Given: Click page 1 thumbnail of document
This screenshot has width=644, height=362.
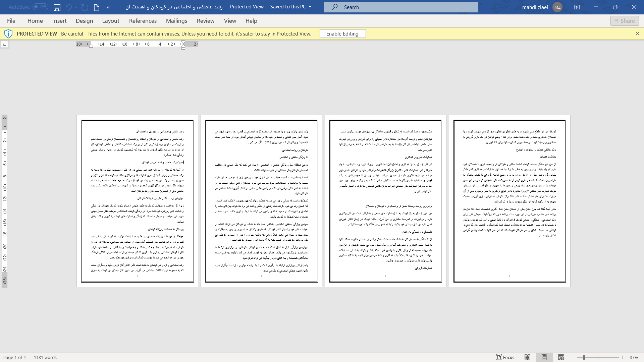Looking at the screenshot, I should tap(137, 201).
